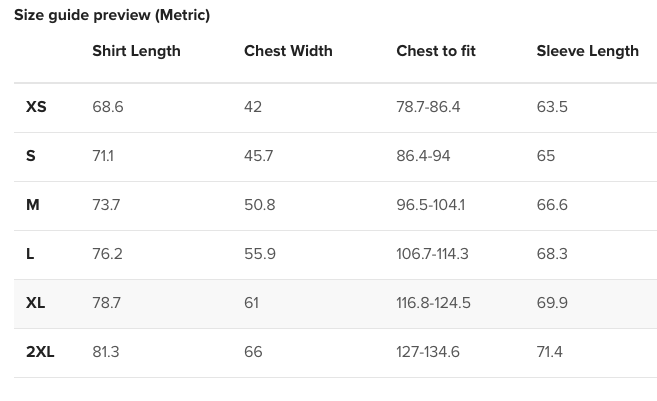Screen dimensions: 657x401
Task: Click the Chest Width column header
Action: click(x=288, y=51)
